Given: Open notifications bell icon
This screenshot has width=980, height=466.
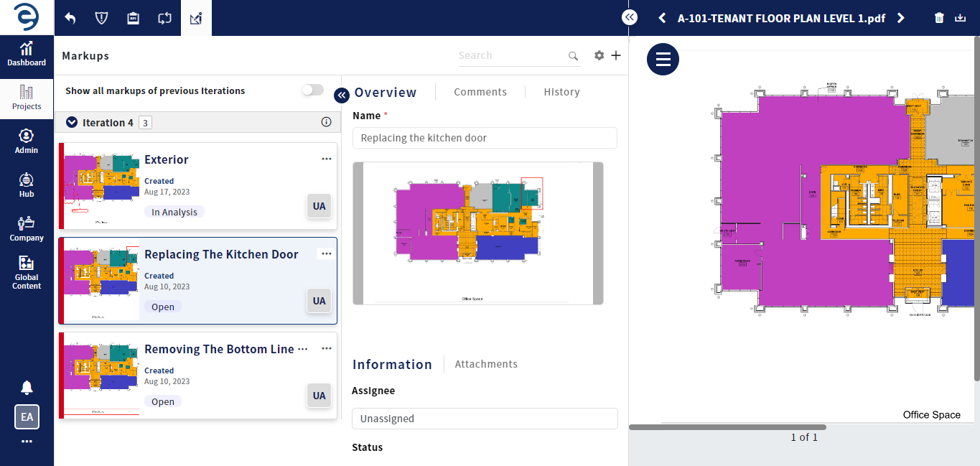Looking at the screenshot, I should tap(27, 388).
